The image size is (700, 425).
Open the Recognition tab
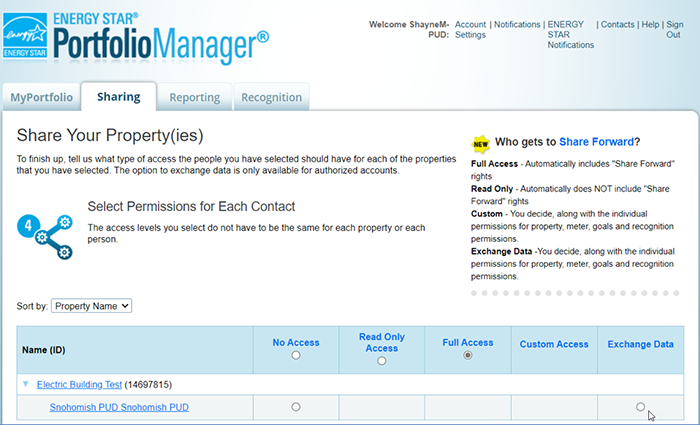[271, 97]
